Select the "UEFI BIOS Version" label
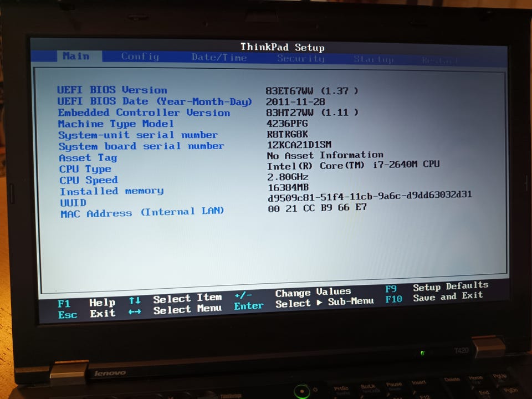This screenshot has height=399, width=532. pos(112,90)
